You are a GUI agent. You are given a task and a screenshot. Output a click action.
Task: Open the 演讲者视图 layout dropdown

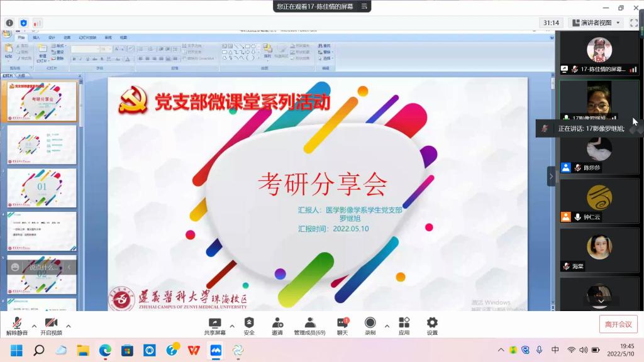point(596,23)
